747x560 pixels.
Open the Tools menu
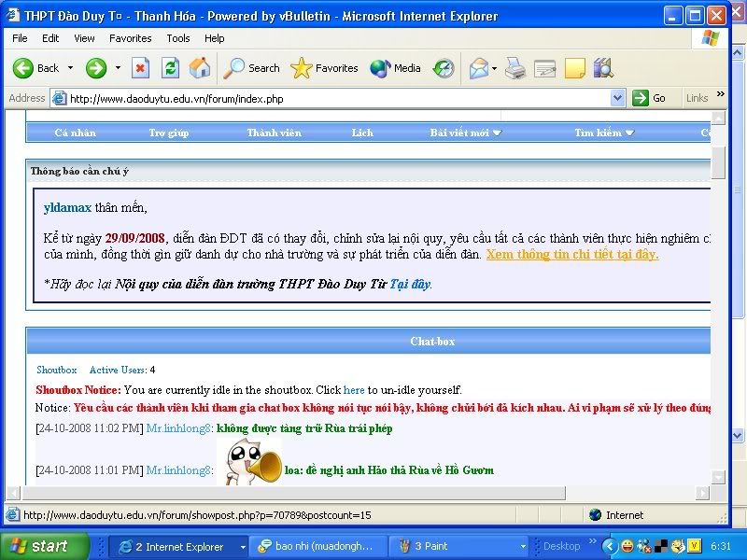(177, 38)
